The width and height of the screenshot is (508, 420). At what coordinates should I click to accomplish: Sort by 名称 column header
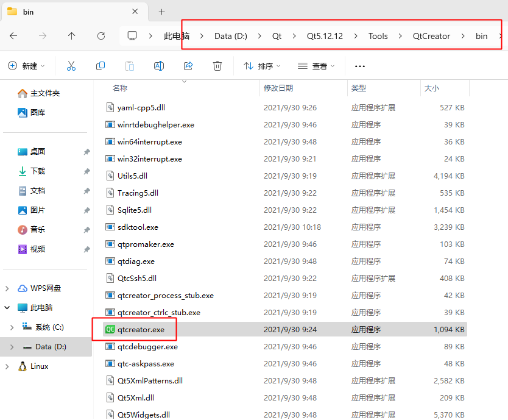click(x=120, y=88)
